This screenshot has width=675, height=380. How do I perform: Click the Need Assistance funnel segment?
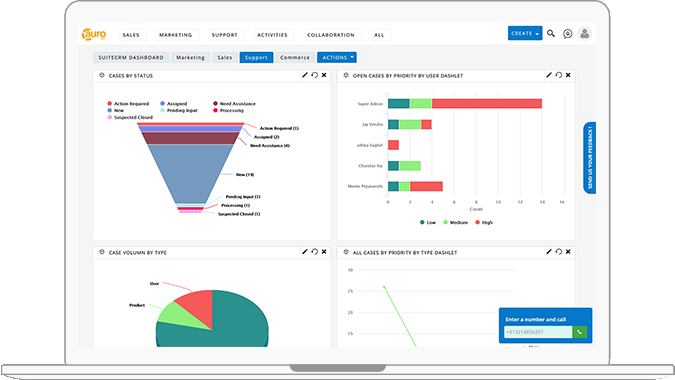191,138
